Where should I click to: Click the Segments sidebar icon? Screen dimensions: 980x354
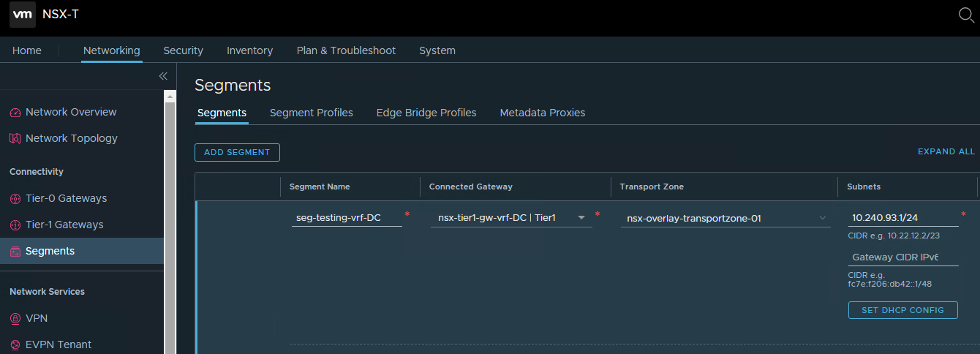pos(15,252)
